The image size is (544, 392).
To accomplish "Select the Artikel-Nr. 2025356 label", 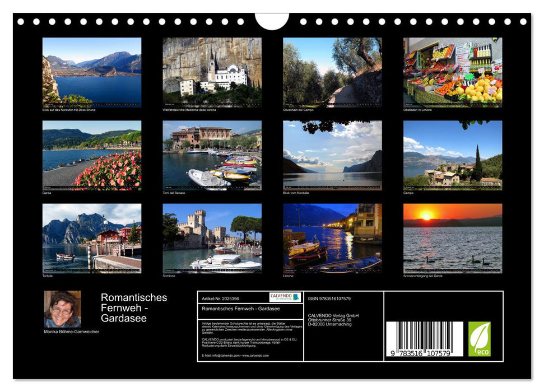I will tap(220, 298).
